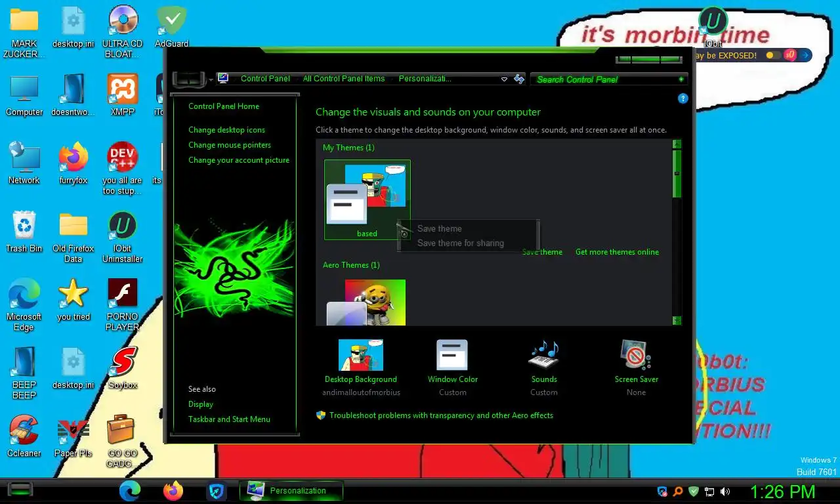The height and width of the screenshot is (504, 840).
Task: Launch Soybox desktop shortcut
Action: click(122, 368)
